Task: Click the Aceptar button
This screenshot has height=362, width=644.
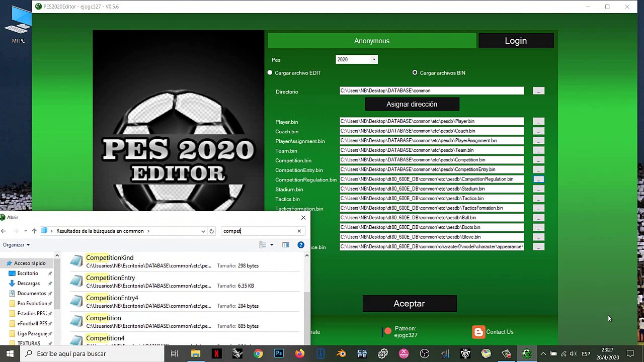Action: [x=410, y=304]
